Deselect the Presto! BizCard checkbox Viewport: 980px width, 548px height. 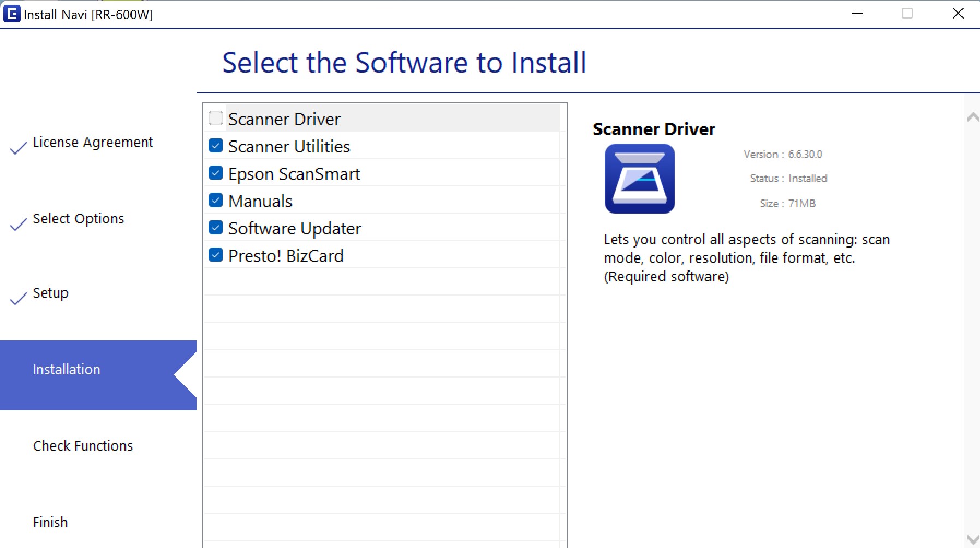click(216, 255)
